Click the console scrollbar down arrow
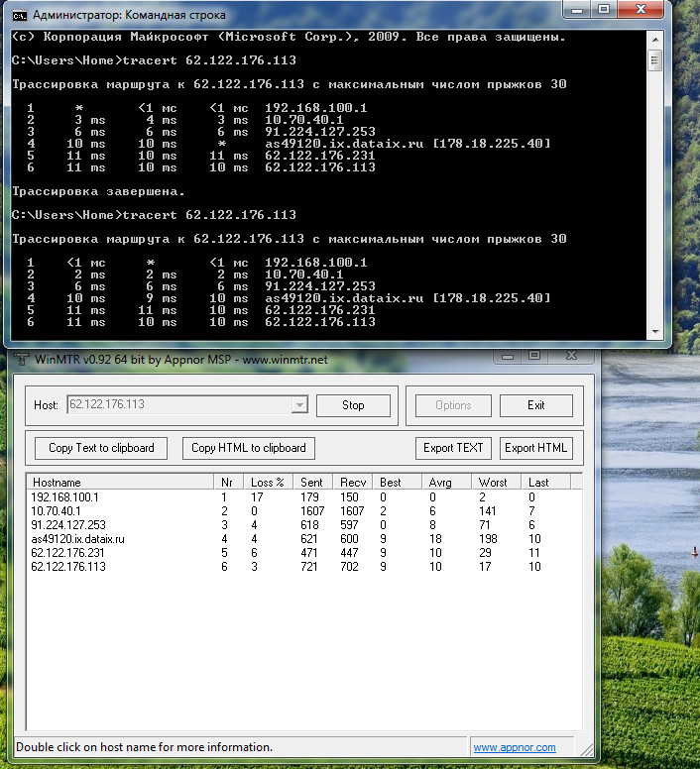The height and width of the screenshot is (769, 700). (x=654, y=333)
